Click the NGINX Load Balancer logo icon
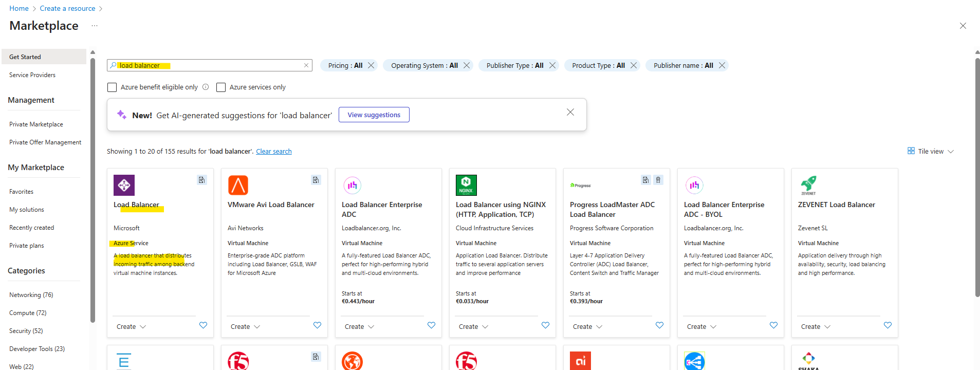This screenshot has height=370, width=980. tap(466, 186)
